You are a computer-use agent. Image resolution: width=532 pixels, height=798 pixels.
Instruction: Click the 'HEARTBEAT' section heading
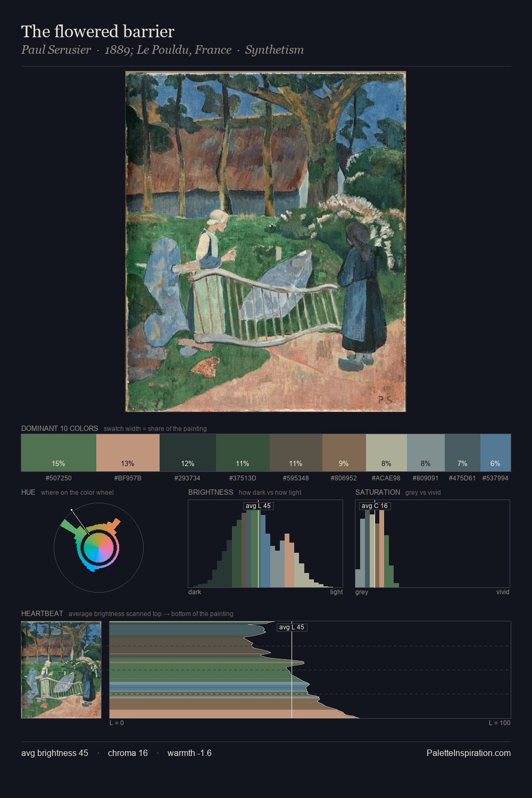42,613
